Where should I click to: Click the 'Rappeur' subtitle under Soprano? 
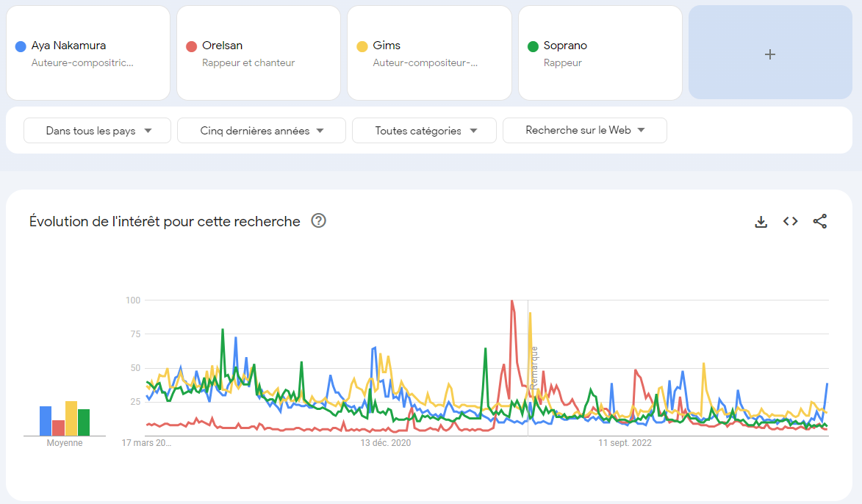[562, 62]
